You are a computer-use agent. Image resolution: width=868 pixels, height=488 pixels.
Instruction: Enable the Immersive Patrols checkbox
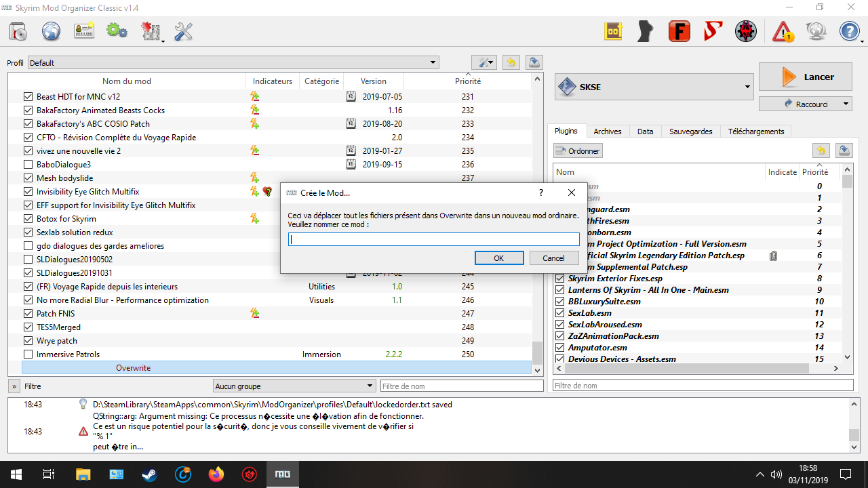[x=28, y=354]
